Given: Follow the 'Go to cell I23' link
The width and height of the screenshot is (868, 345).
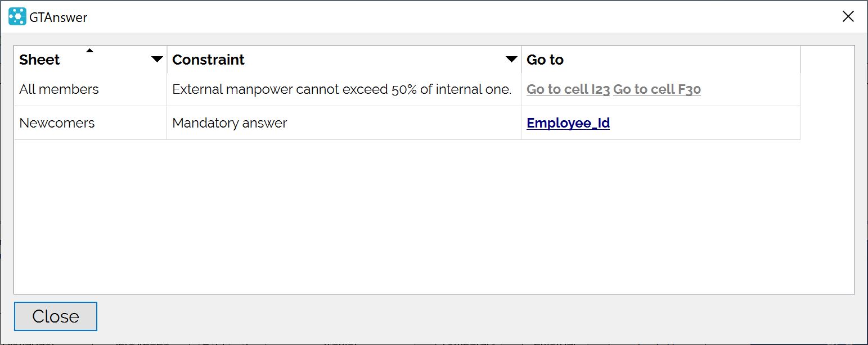Looking at the screenshot, I should [568, 89].
